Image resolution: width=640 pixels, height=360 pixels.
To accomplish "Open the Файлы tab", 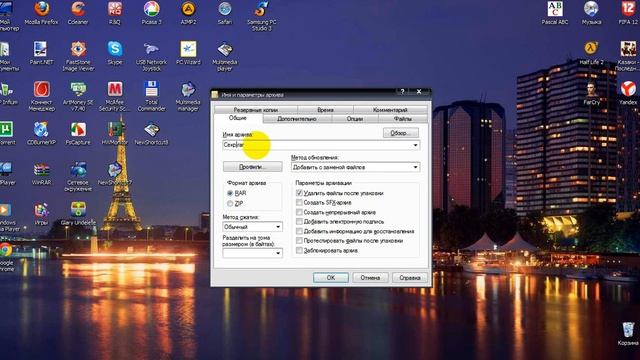I will (403, 119).
